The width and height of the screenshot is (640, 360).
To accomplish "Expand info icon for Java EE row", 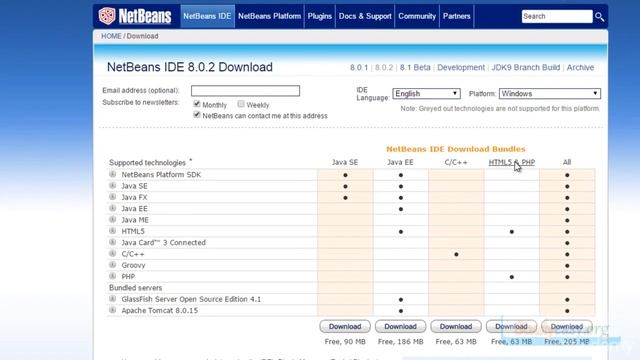I will (113, 208).
